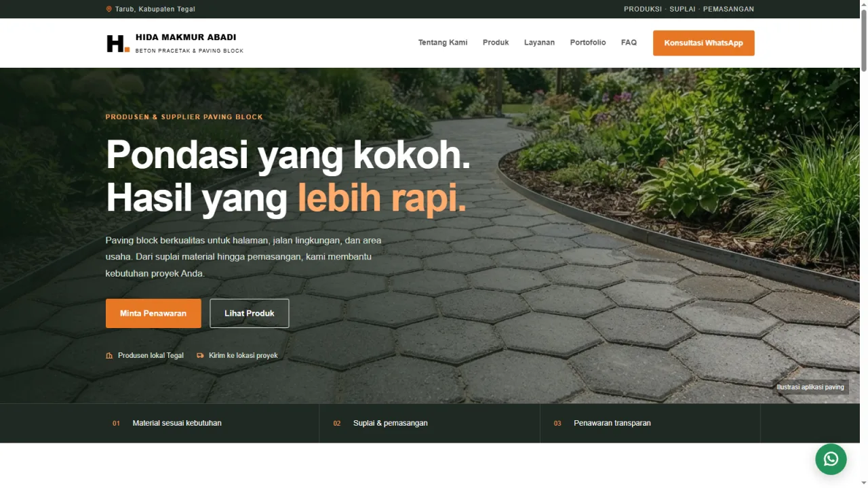Click the H. company logo icon
868x488 pixels.
click(118, 43)
